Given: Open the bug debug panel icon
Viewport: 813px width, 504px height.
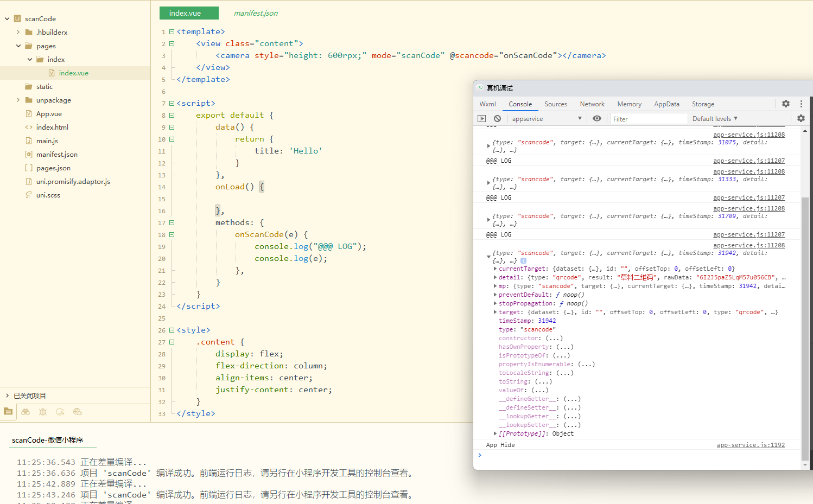Looking at the screenshot, I should tap(43, 412).
